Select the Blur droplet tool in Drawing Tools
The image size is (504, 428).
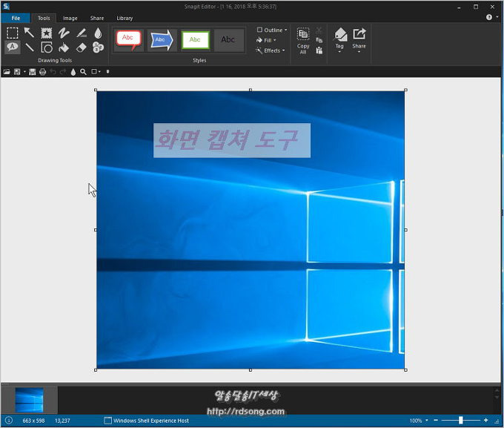[x=98, y=33]
